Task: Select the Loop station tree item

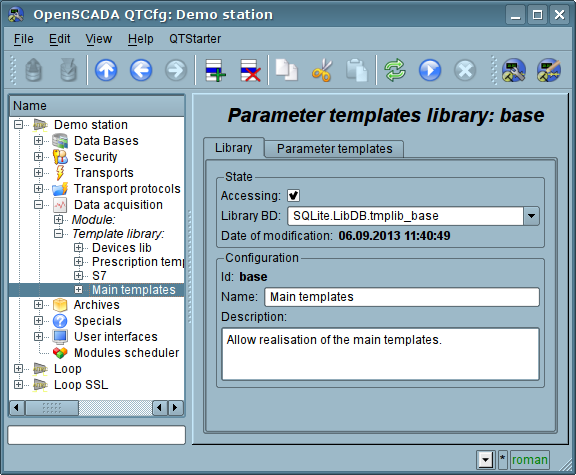Action: (68, 369)
